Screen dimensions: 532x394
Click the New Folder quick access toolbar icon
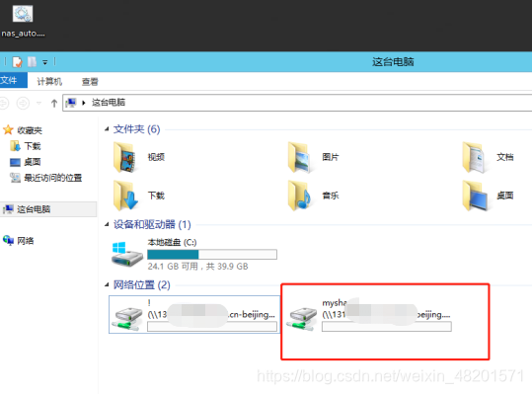[x=32, y=62]
